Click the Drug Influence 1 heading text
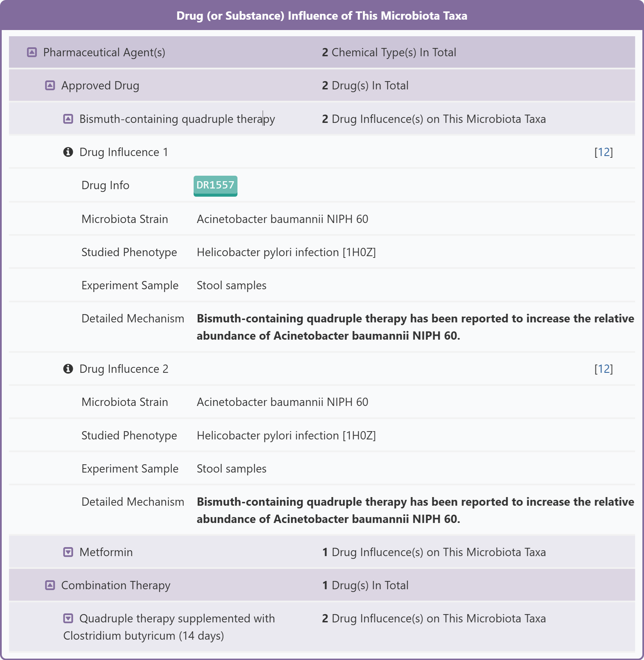The image size is (644, 660). [x=124, y=152]
